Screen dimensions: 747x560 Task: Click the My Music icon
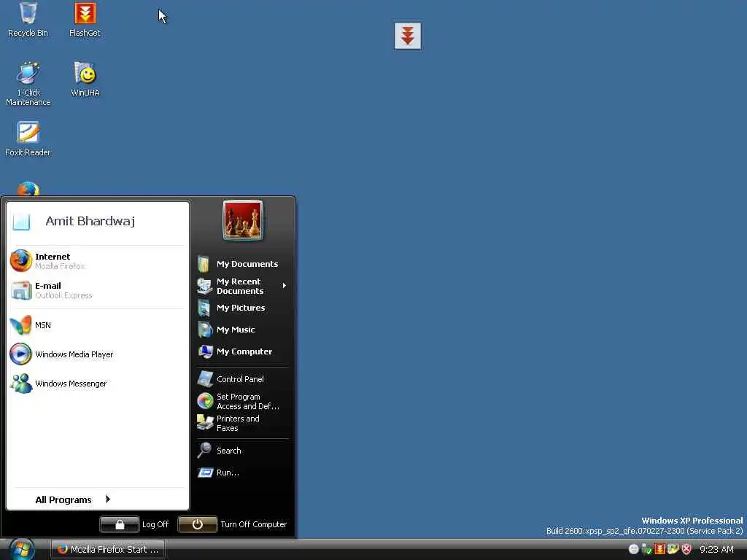tap(205, 330)
